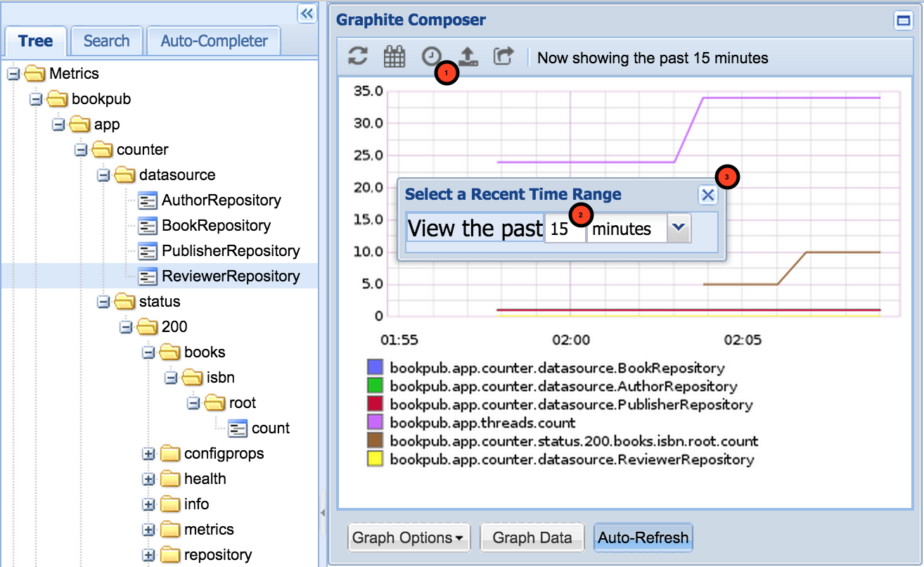Click the metrics subfolder icon under 200

(x=169, y=530)
